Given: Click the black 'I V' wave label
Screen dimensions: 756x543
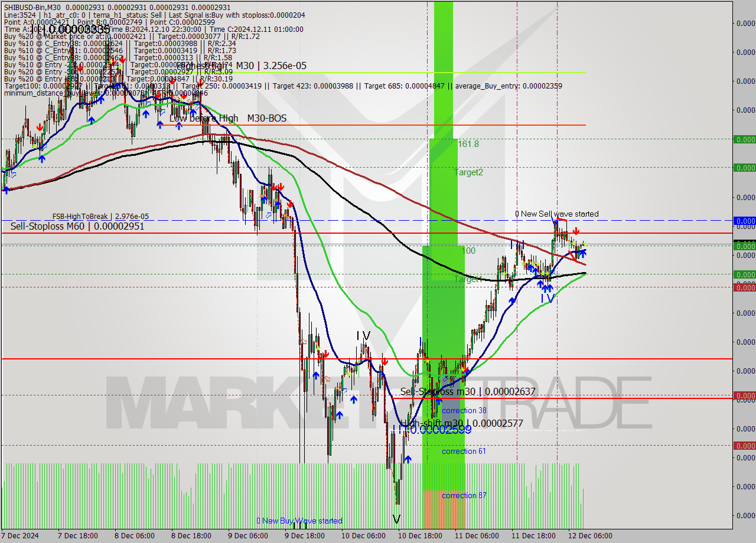Looking at the screenshot, I should (363, 336).
